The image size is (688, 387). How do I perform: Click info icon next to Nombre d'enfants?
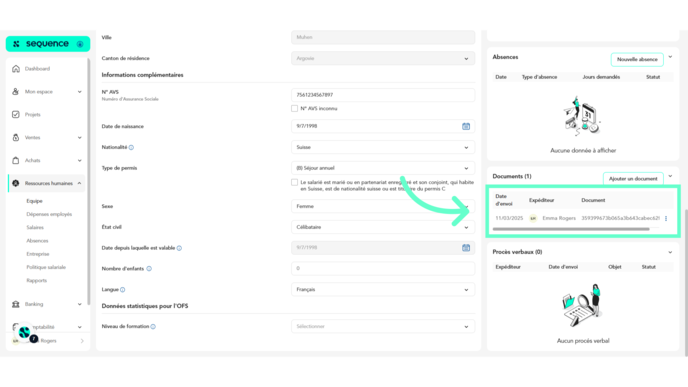(x=149, y=269)
